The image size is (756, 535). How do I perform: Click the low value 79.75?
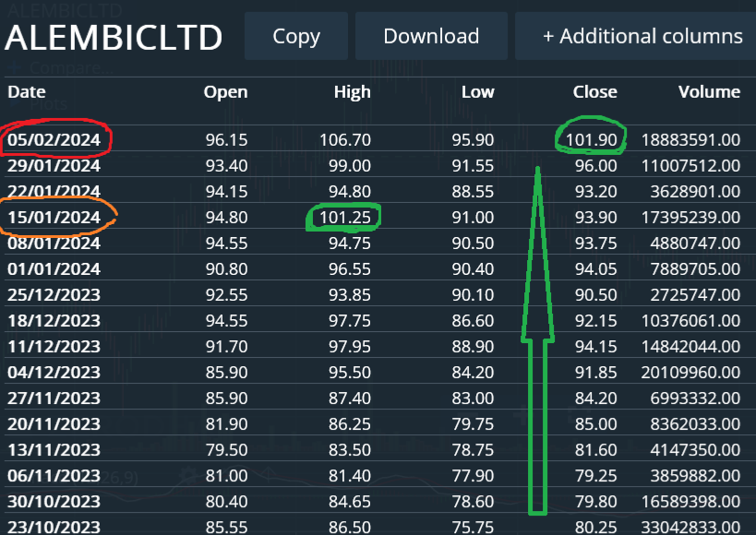(x=473, y=424)
